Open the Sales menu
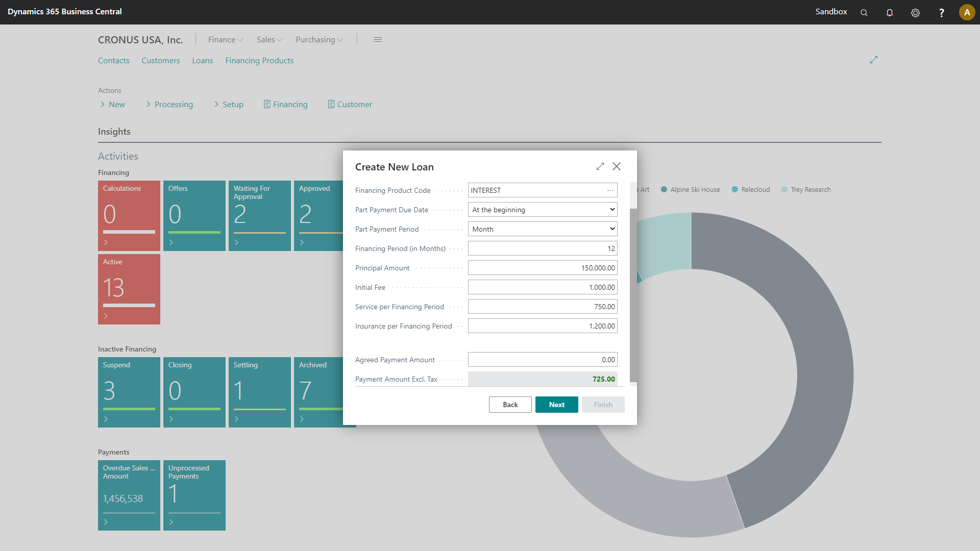Viewport: 980px width, 551px height. (x=268, y=39)
